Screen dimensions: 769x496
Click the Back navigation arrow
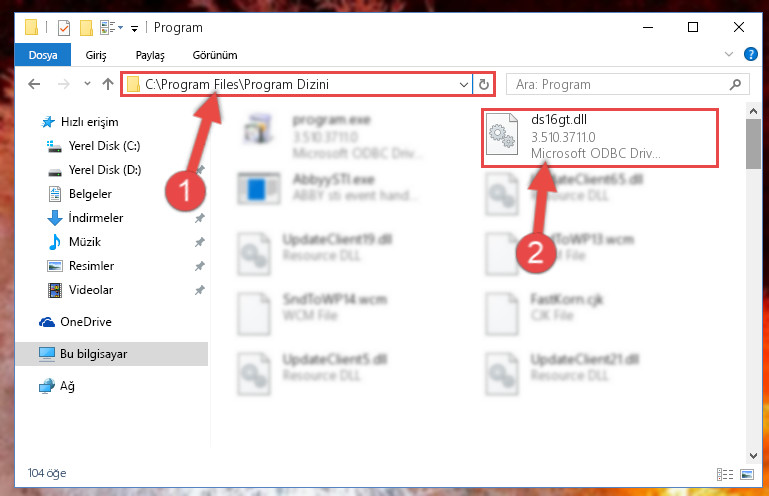pos(34,84)
